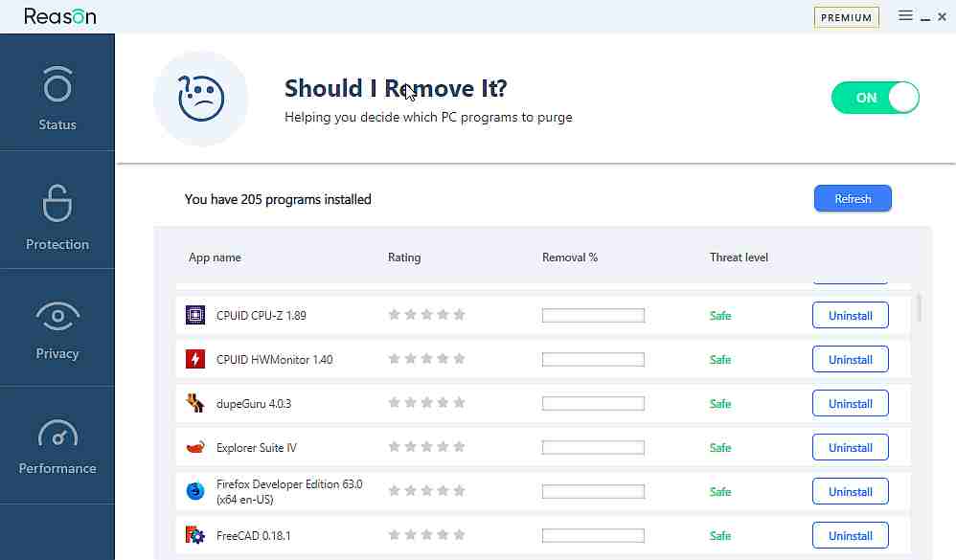This screenshot has height=560, width=956.
Task: Open the Privacy eye icon
Action: tap(57, 316)
